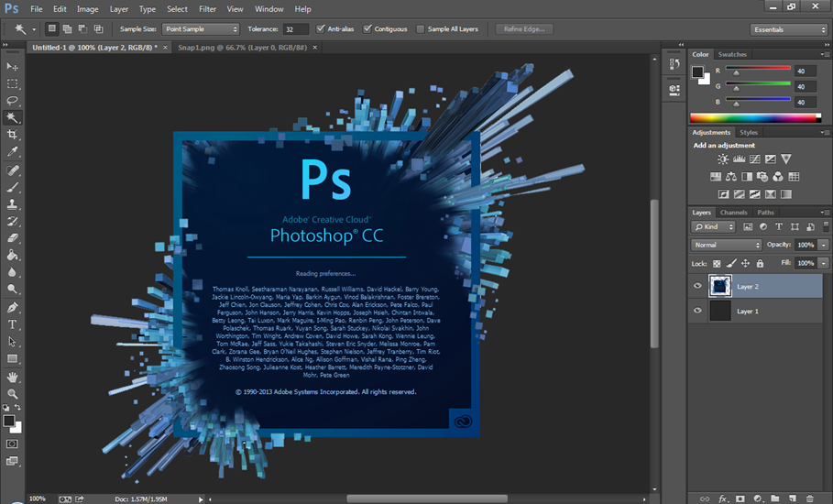Switch to the Paths tab
The height and width of the screenshot is (504, 833).
pos(765,212)
